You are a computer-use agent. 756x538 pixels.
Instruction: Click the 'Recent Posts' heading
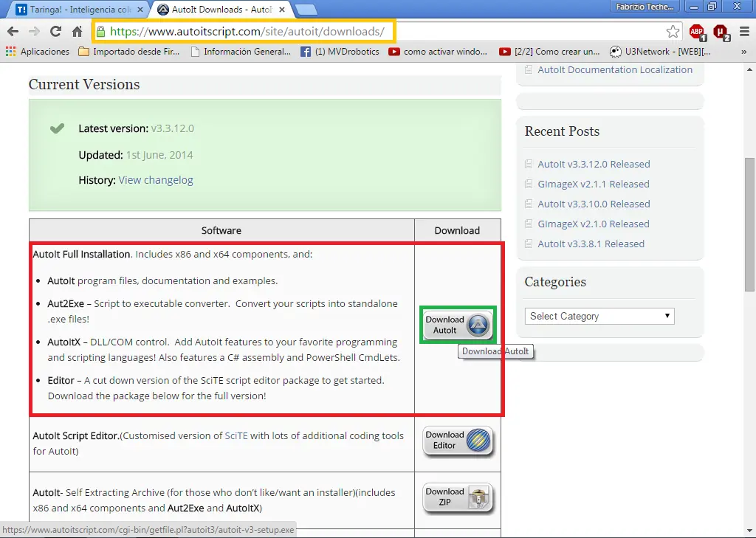(x=562, y=131)
